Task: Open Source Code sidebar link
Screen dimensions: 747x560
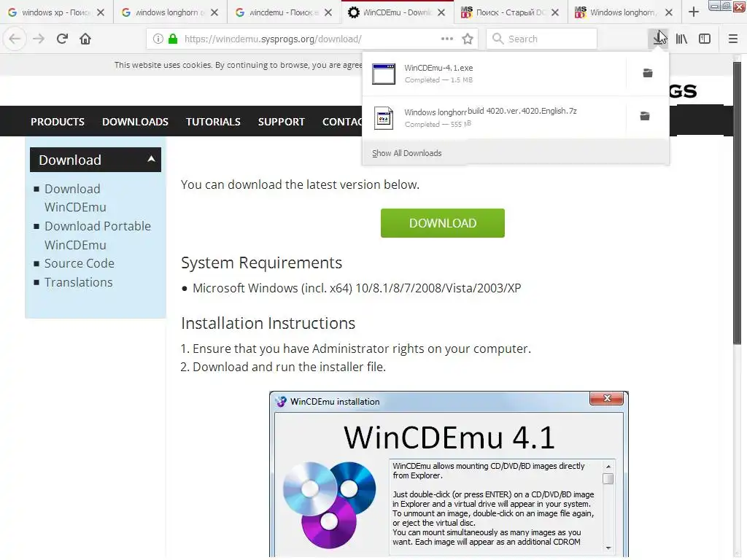Action: click(80, 263)
